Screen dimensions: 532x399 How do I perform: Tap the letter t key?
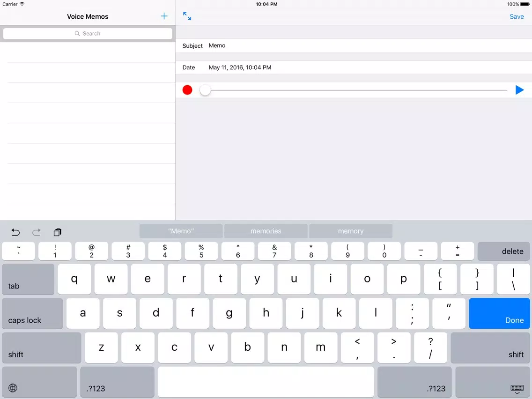pyautogui.click(x=221, y=279)
